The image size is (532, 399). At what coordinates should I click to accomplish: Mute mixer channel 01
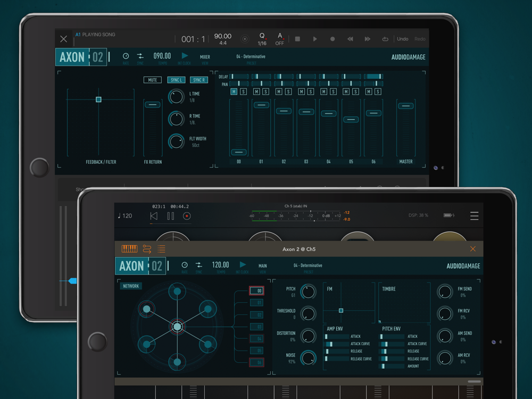pos(256,92)
